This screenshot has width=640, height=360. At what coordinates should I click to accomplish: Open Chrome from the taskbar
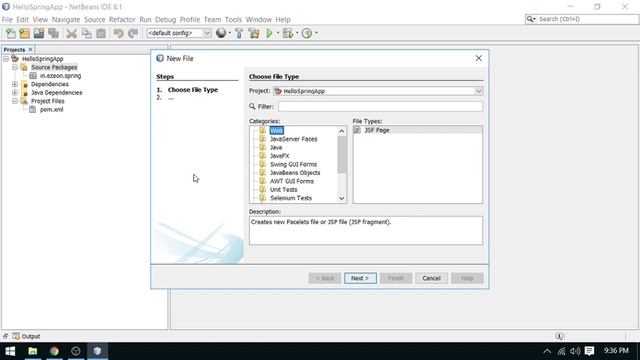tap(54, 351)
